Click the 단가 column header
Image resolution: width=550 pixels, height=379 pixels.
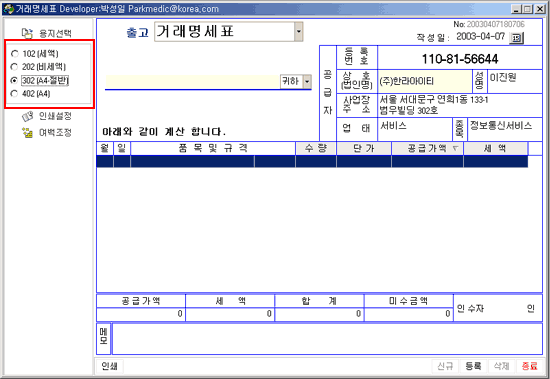pos(364,148)
